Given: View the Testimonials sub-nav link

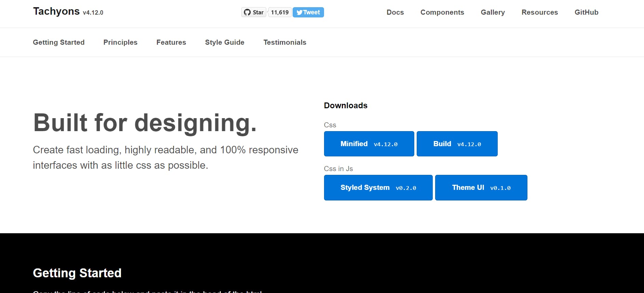Looking at the screenshot, I should 285,42.
